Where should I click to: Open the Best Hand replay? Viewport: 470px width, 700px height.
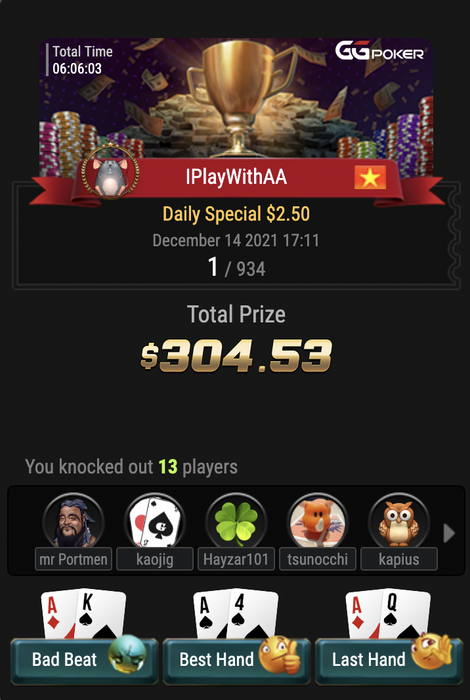click(236, 661)
